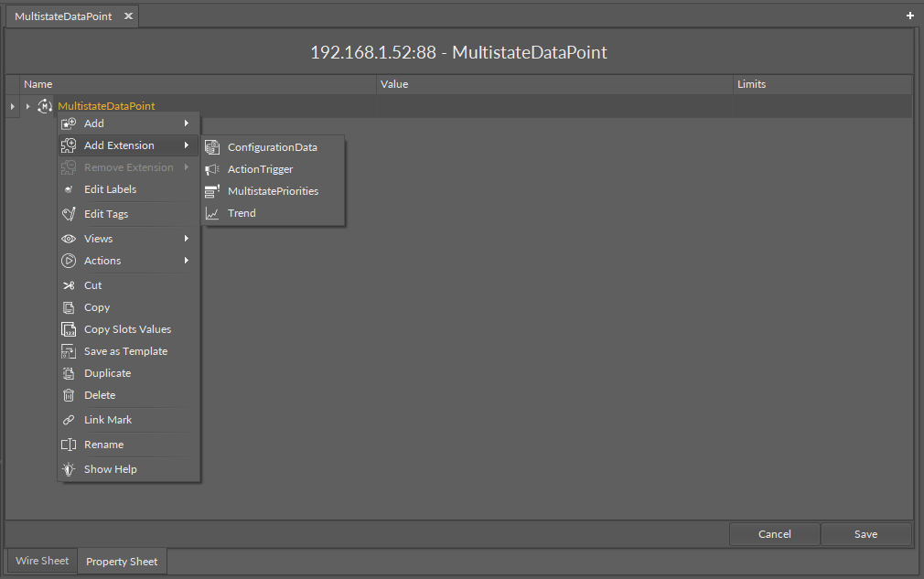Viewport: 924px width, 579px height.
Task: Click the ConfigurationData extension icon
Action: pos(212,147)
